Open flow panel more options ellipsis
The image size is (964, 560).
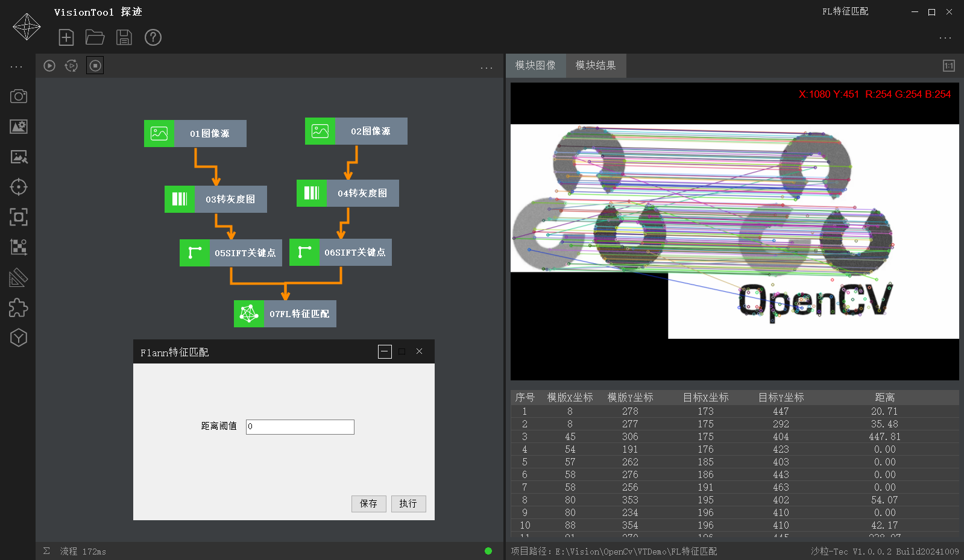487,68
